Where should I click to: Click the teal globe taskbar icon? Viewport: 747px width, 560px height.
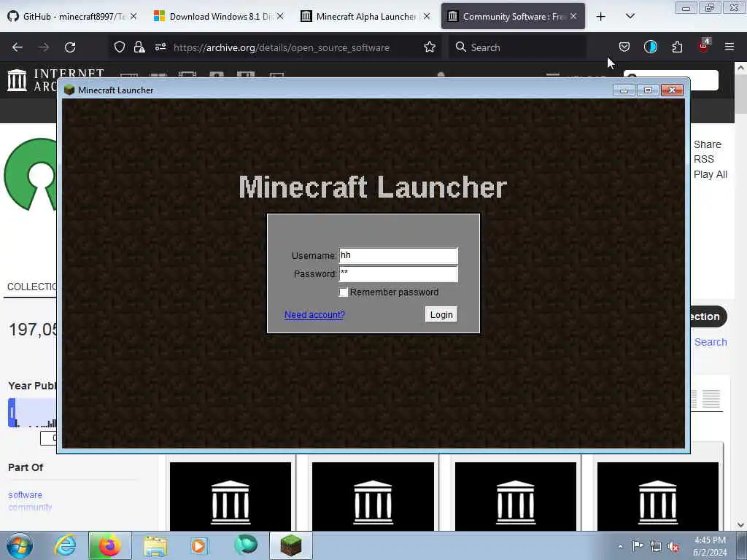click(246, 545)
